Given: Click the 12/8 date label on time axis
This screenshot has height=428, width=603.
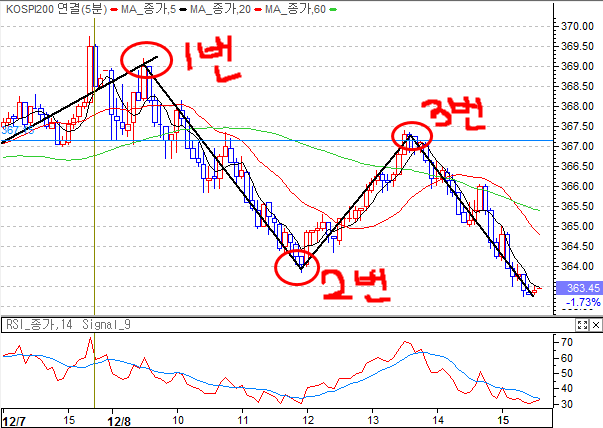Looking at the screenshot, I should [119, 421].
